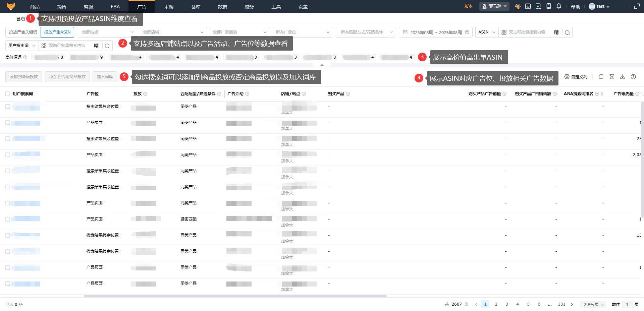Open the ASIN search type dropdown
The image size is (644, 311).
pyautogui.click(x=487, y=32)
